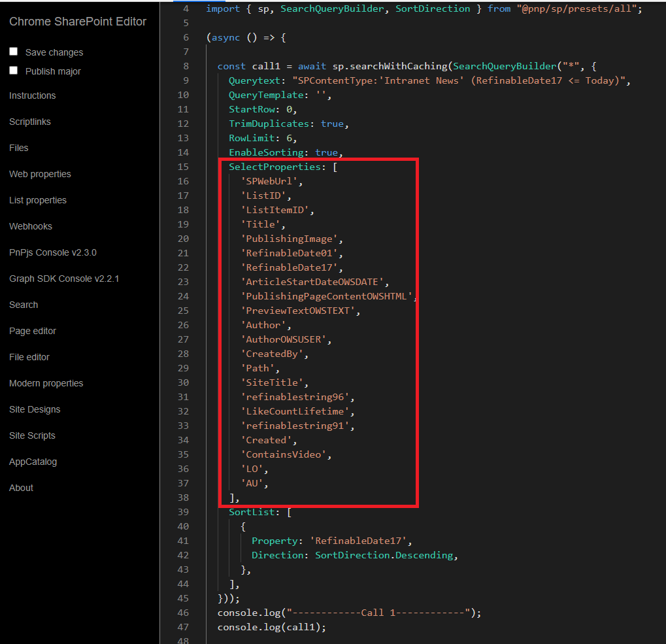The width and height of the screenshot is (666, 644).
Task: Open the File editor
Action: [x=27, y=357]
